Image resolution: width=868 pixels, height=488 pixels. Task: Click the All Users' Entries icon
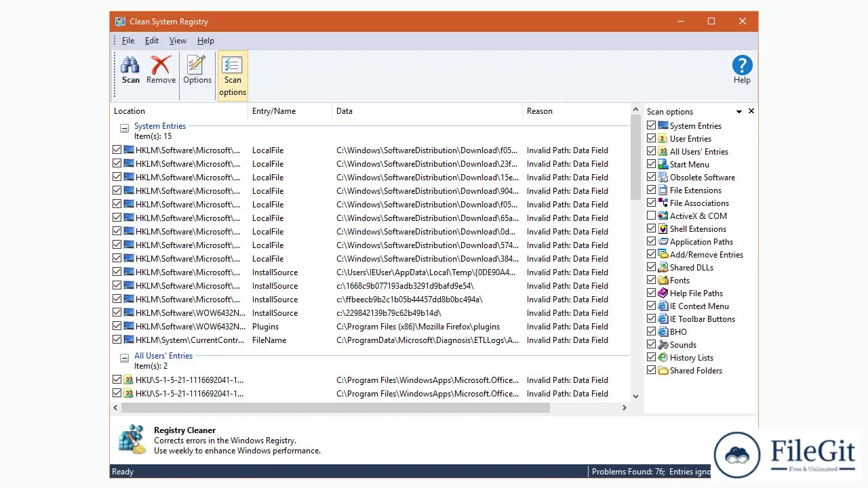(x=663, y=151)
